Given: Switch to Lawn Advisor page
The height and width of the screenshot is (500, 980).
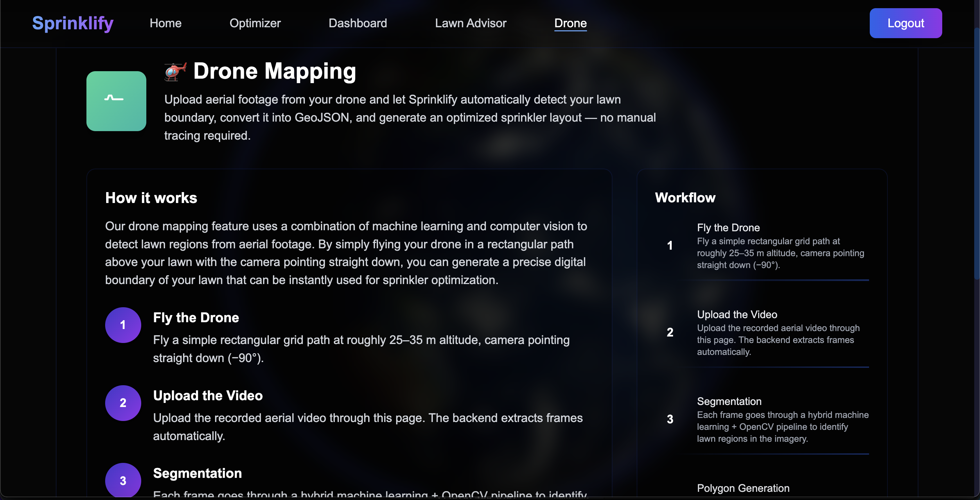Looking at the screenshot, I should click(x=471, y=23).
